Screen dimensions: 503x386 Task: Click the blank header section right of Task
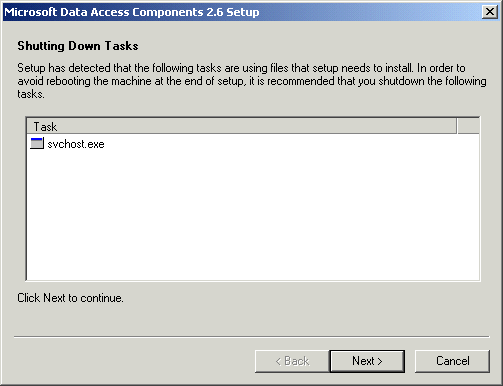tap(468, 127)
